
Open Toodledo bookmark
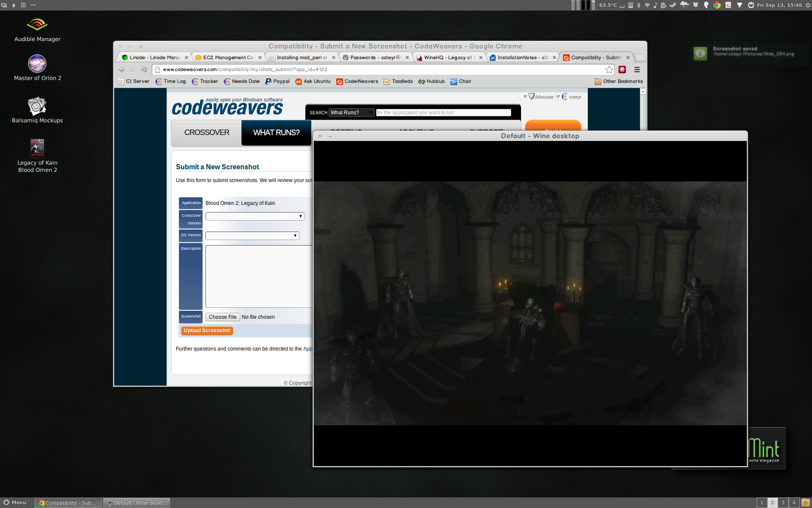pyautogui.click(x=398, y=81)
